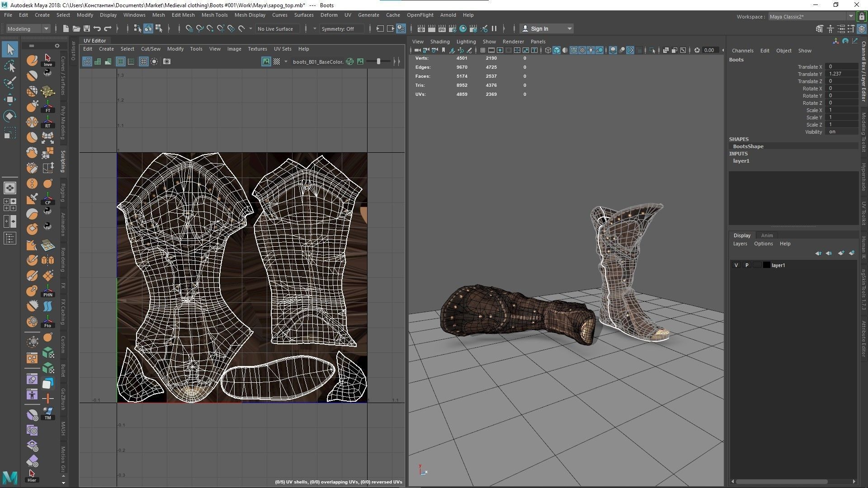The image size is (868, 488).
Task: Click the TM shelf button
Action: (x=48, y=413)
